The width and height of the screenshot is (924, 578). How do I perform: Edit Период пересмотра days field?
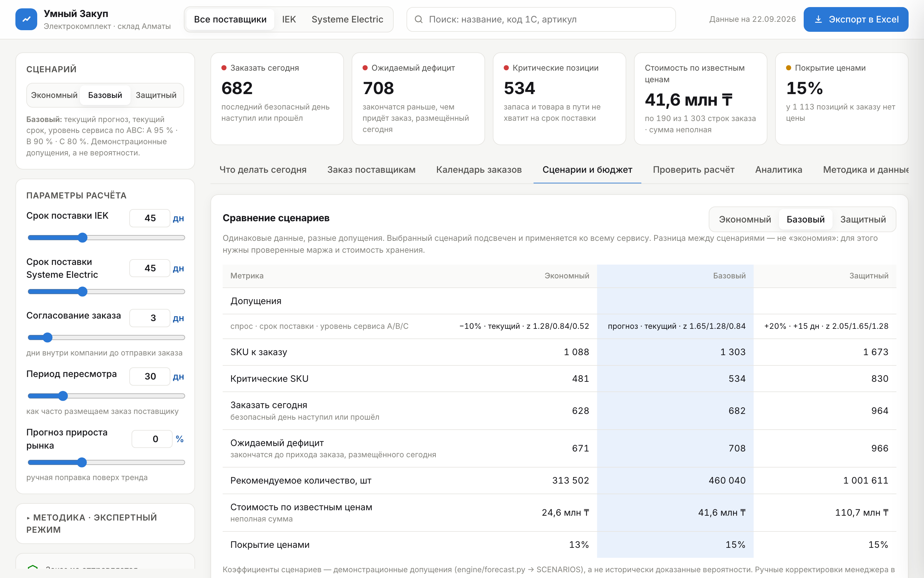pyautogui.click(x=150, y=376)
